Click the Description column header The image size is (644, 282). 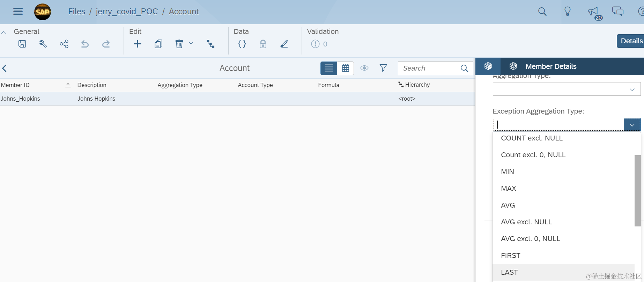[x=92, y=85]
